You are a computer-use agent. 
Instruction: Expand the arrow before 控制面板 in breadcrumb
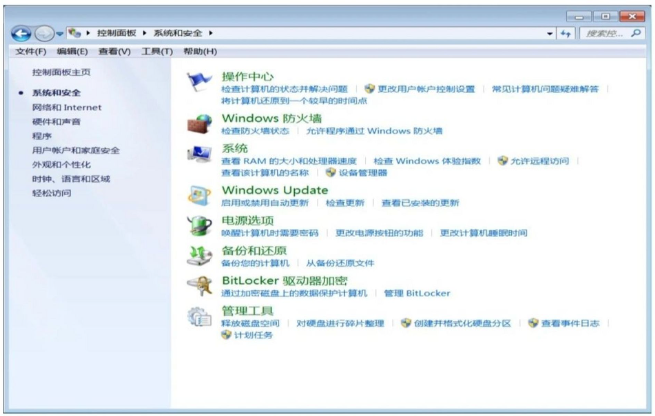(88, 33)
